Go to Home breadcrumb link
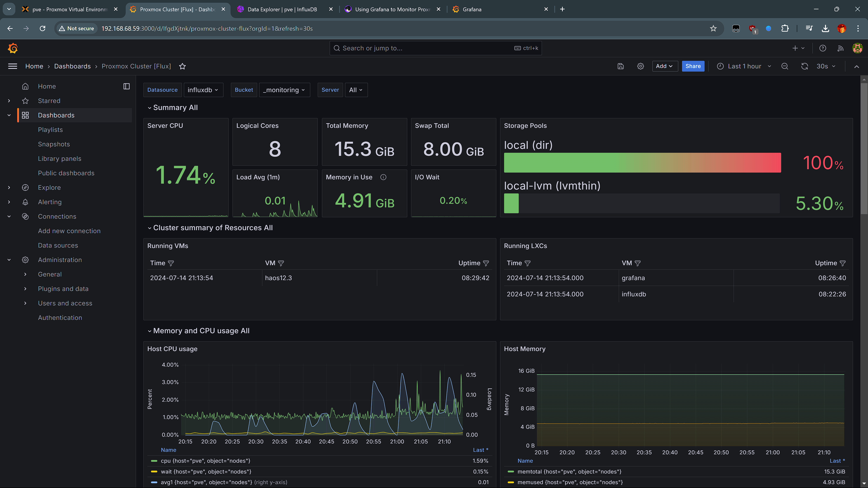The image size is (868, 488). [34, 66]
